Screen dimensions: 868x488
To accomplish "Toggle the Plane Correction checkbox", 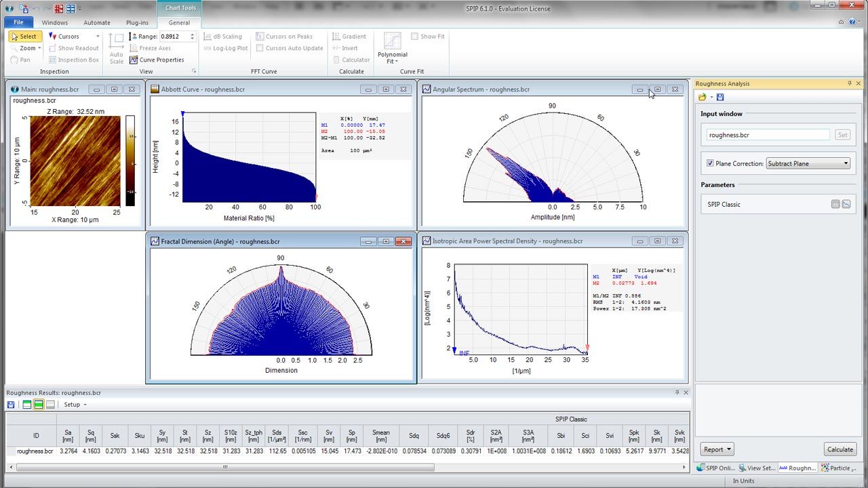I will pyautogui.click(x=710, y=163).
